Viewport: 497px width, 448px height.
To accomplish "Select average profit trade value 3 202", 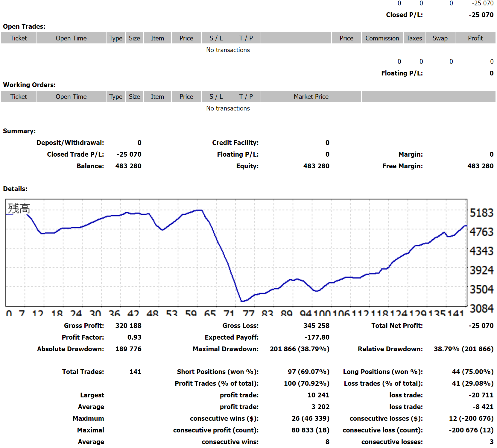I will pyautogui.click(x=320, y=407).
